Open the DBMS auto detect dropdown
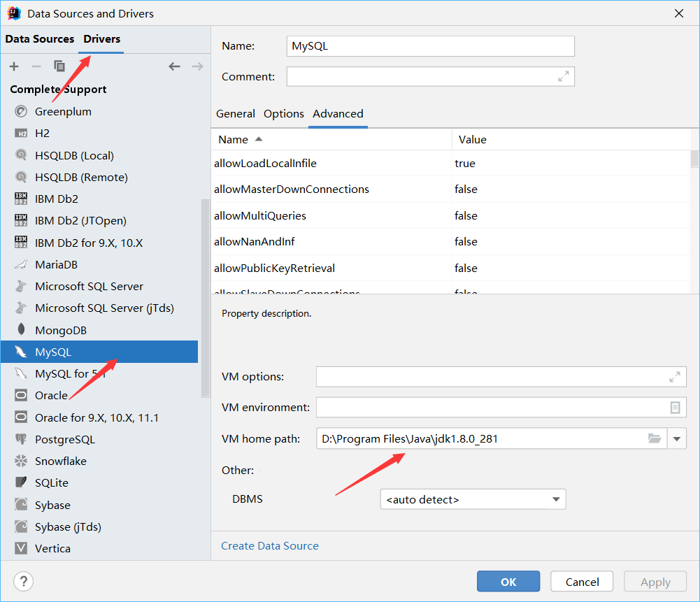Image resolution: width=700 pixels, height=602 pixels. [473, 499]
